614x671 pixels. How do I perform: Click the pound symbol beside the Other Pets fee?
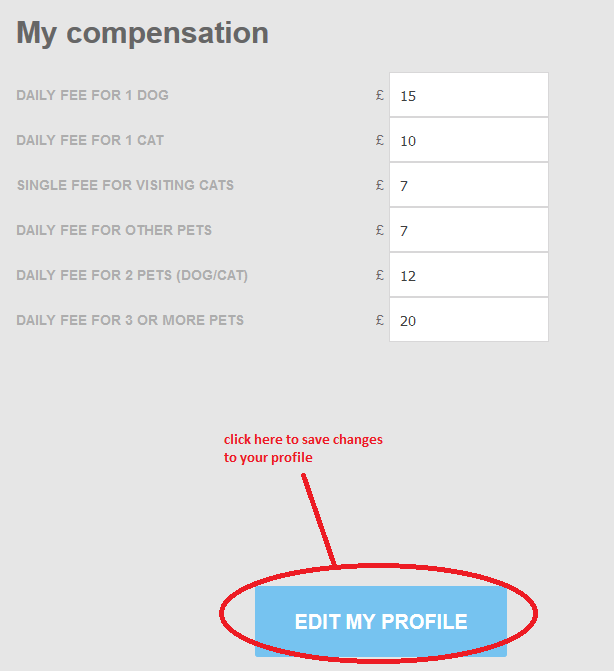(380, 231)
